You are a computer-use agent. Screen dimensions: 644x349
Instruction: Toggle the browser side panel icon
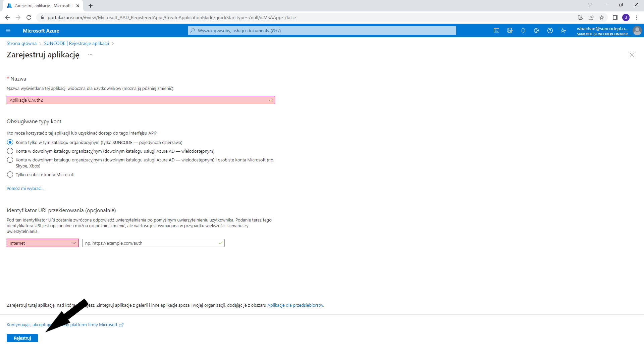coord(615,17)
